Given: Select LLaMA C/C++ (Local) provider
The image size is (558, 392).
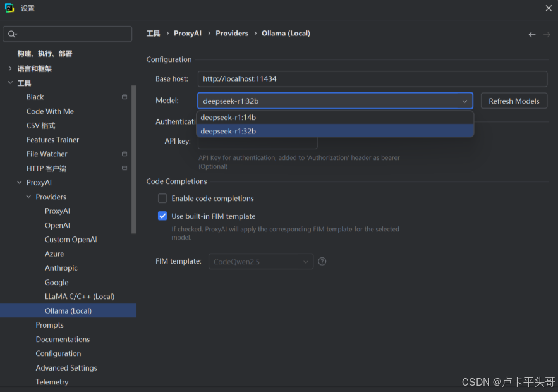Looking at the screenshot, I should 80,297.
